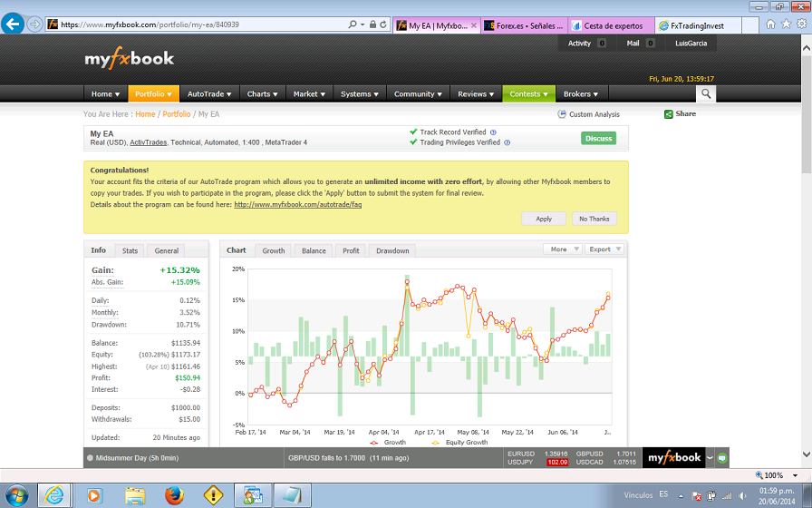The image size is (812, 508).
Task: Open the AutoTrade menu
Action: pos(209,93)
